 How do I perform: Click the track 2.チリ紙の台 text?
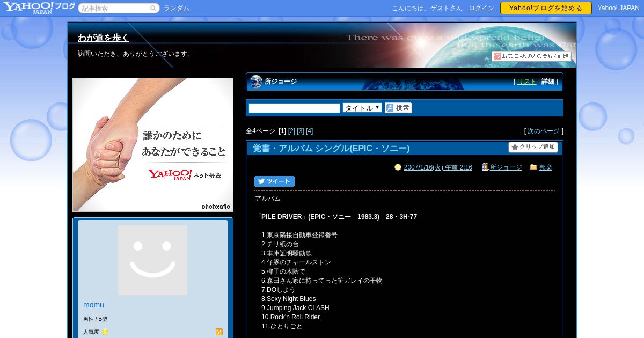click(x=280, y=244)
